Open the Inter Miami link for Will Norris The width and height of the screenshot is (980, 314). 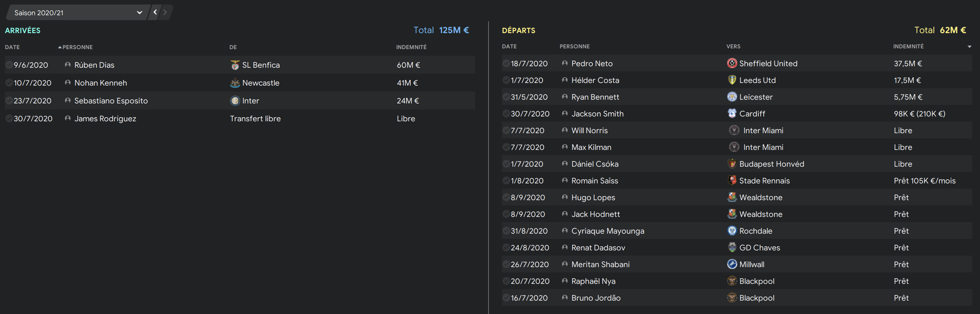[x=763, y=130]
